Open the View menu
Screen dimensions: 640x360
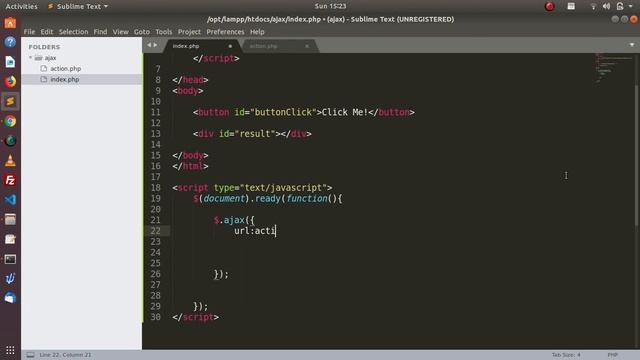point(120,32)
